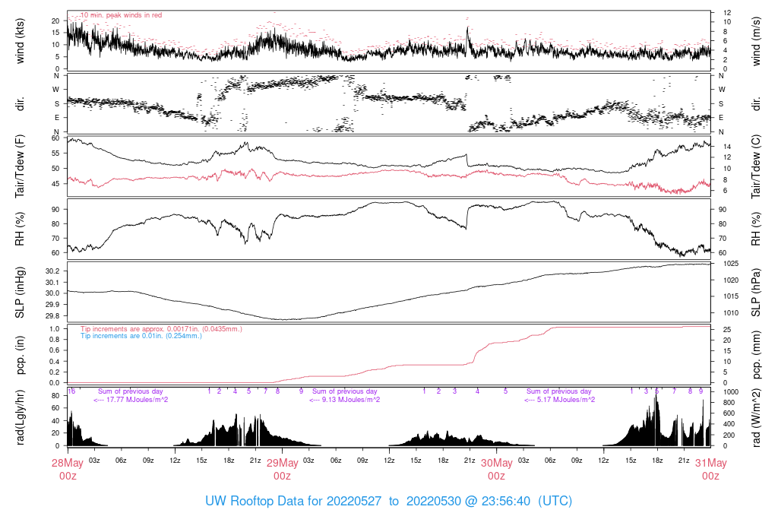This screenshot has height=532, width=778.
Task: Click the red "Tip increments are approx. 0.00171in." note
Action: (x=161, y=329)
